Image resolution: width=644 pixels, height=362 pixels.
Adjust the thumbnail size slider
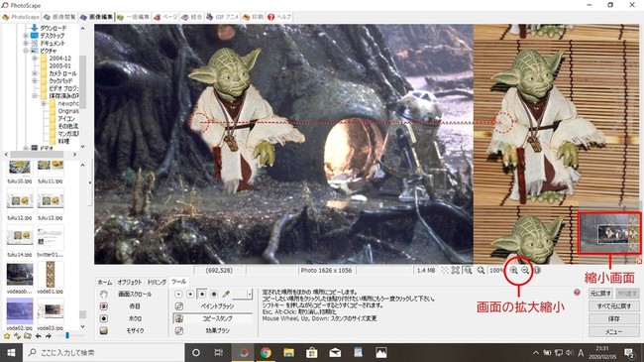[x=67, y=336]
